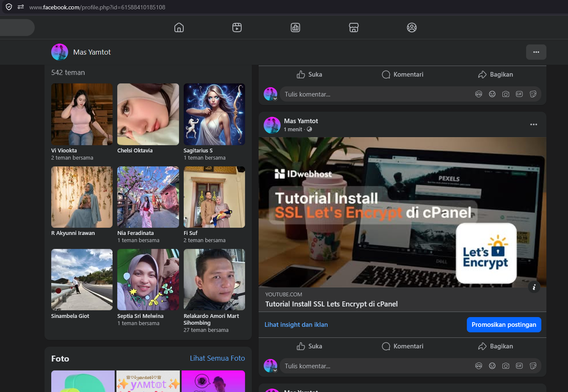Open Lihat insight dan iklan link
This screenshot has height=392, width=568.
[x=296, y=325]
